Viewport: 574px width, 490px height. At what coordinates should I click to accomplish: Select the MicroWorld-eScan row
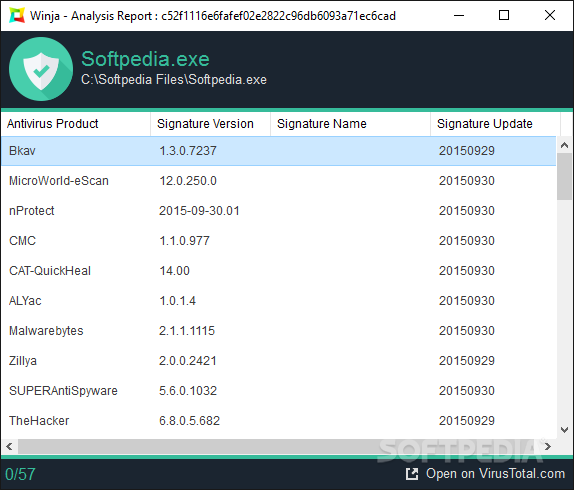pyautogui.click(x=278, y=181)
